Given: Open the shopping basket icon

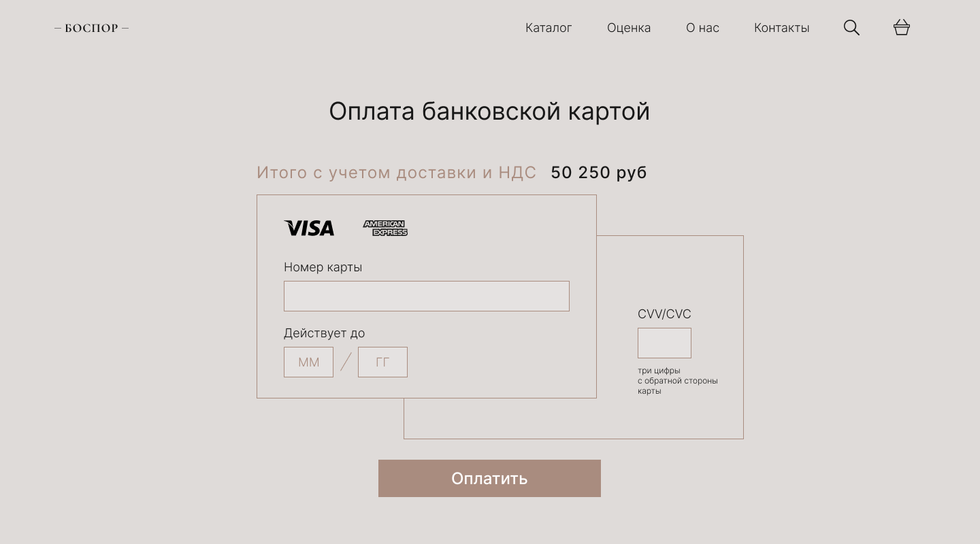Looking at the screenshot, I should click(x=902, y=27).
